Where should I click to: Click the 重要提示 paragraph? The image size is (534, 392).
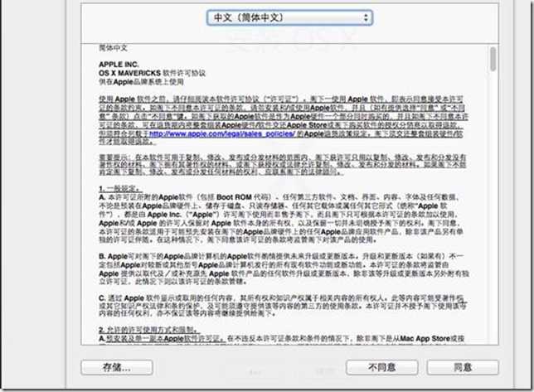pos(283,165)
